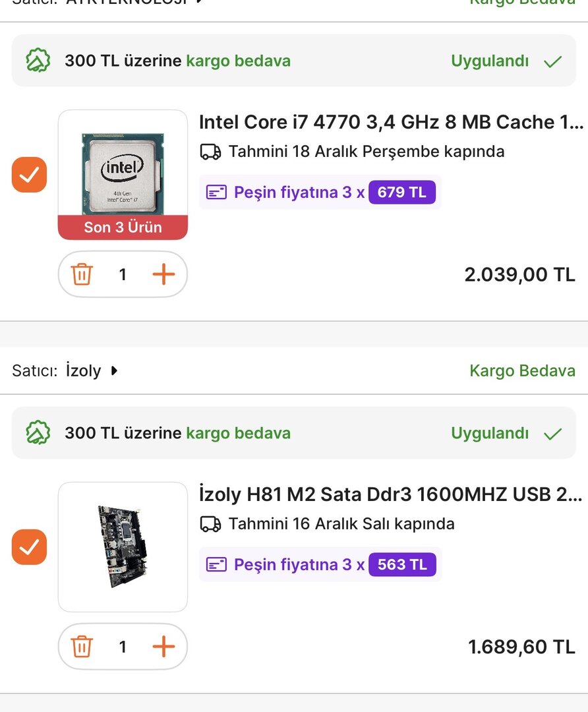Uncheck the Intel Core i7 4770 checkbox
This screenshot has width=588, height=712.
[x=29, y=175]
